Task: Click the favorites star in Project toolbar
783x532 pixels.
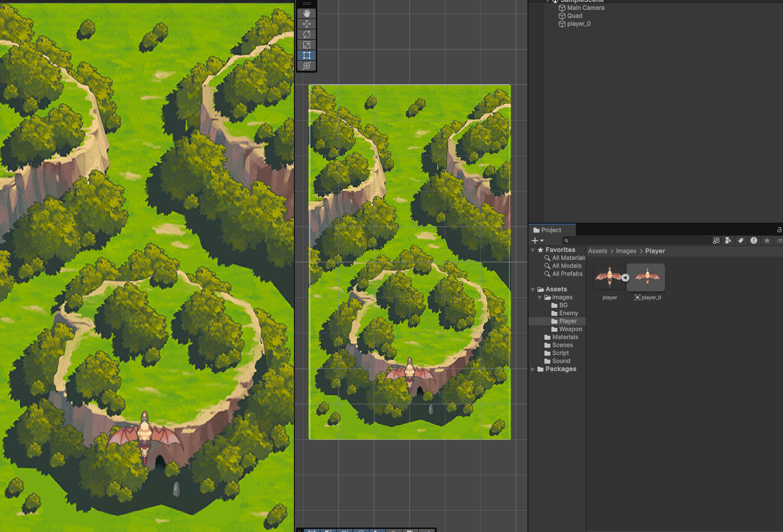Action: (767, 241)
